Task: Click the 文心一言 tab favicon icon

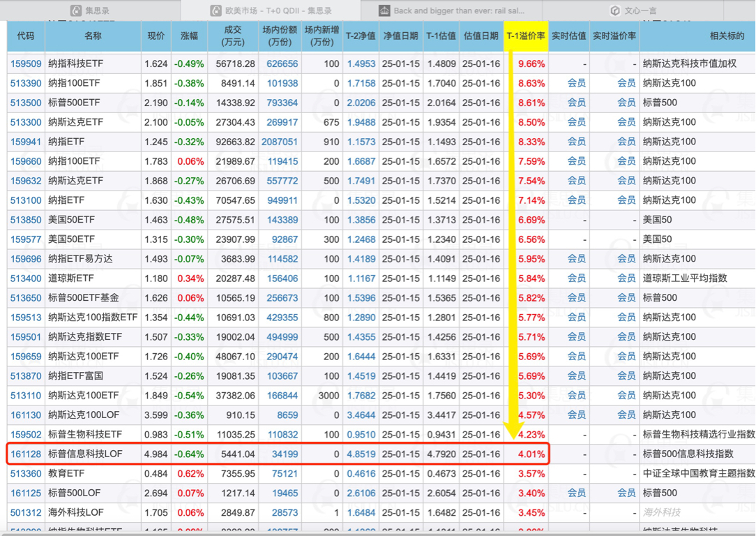Action: coord(614,10)
